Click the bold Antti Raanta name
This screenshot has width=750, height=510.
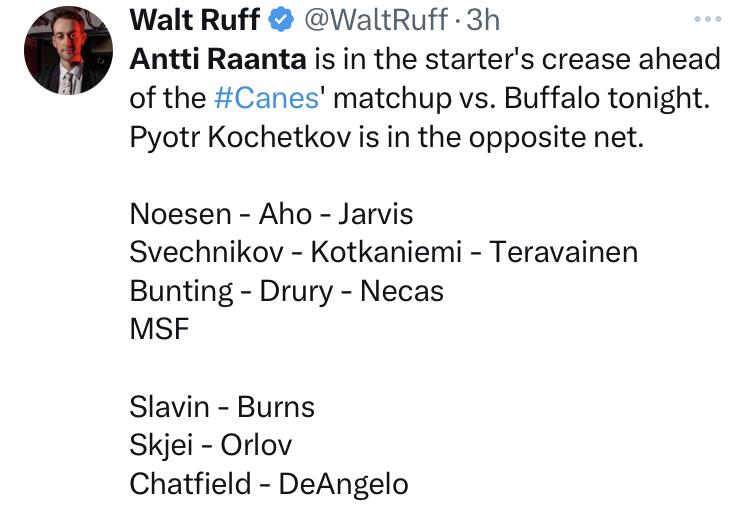click(x=218, y=59)
